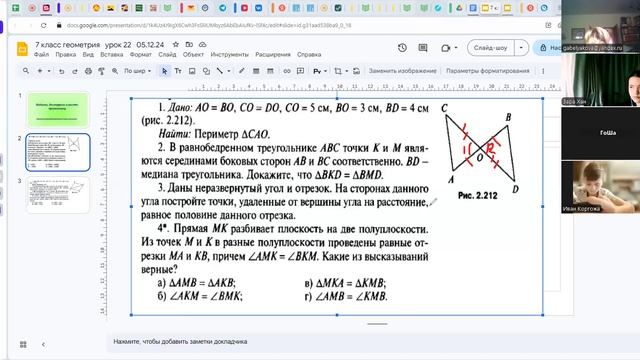Open the Слайд menu
The width and height of the screenshot is (640, 360).
pyautogui.click(x=167, y=54)
